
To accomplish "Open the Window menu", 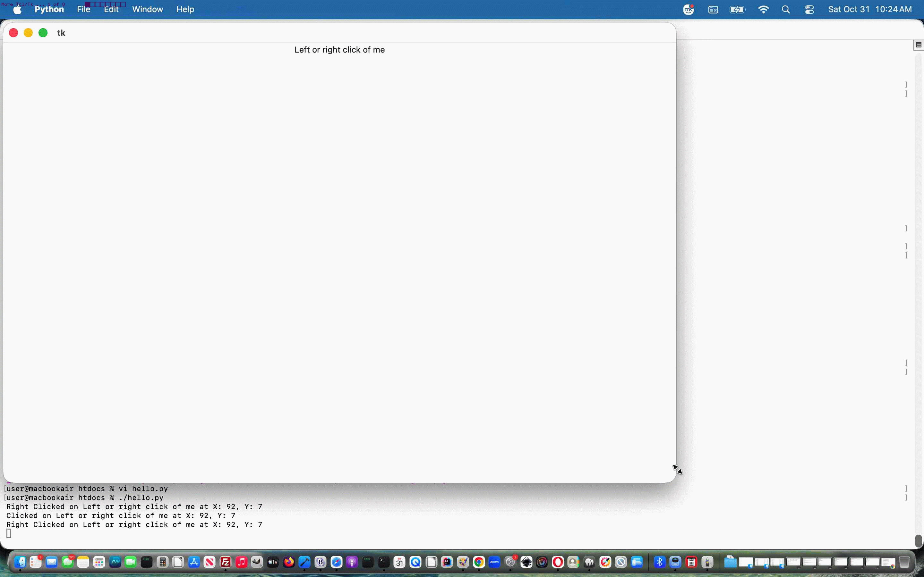I will (x=147, y=9).
